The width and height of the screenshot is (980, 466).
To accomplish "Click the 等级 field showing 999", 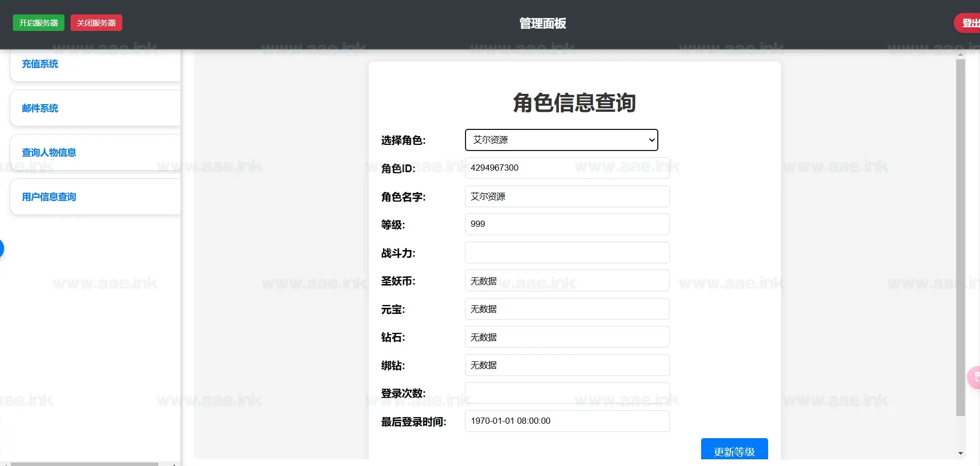I will pyautogui.click(x=567, y=224).
